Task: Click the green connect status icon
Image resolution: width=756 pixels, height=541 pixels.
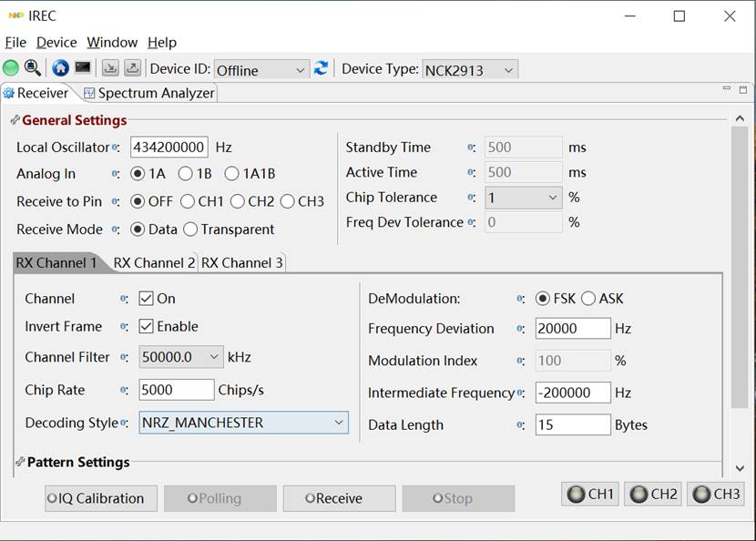Action: coord(11,68)
